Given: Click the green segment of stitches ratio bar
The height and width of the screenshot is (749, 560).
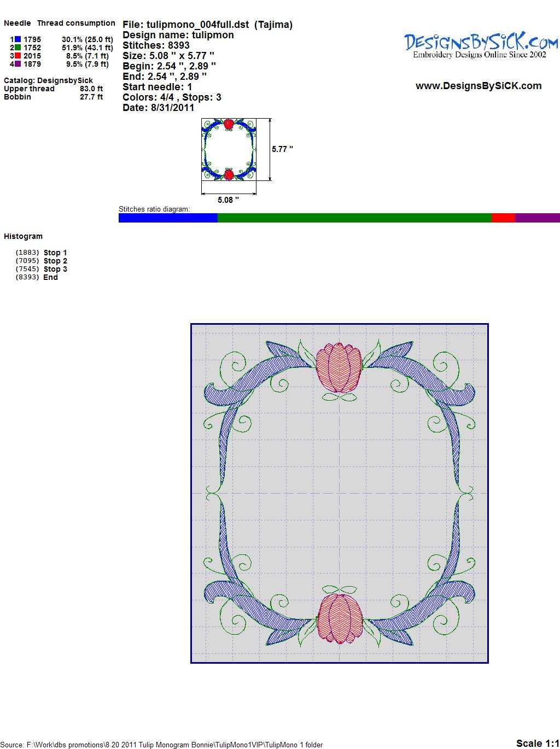Looking at the screenshot, I should 354,218.
